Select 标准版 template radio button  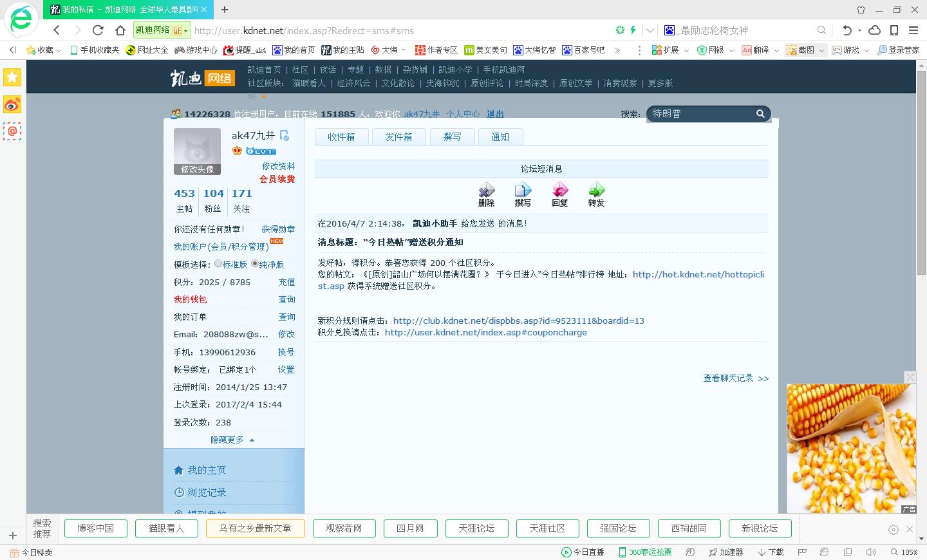[x=218, y=263]
